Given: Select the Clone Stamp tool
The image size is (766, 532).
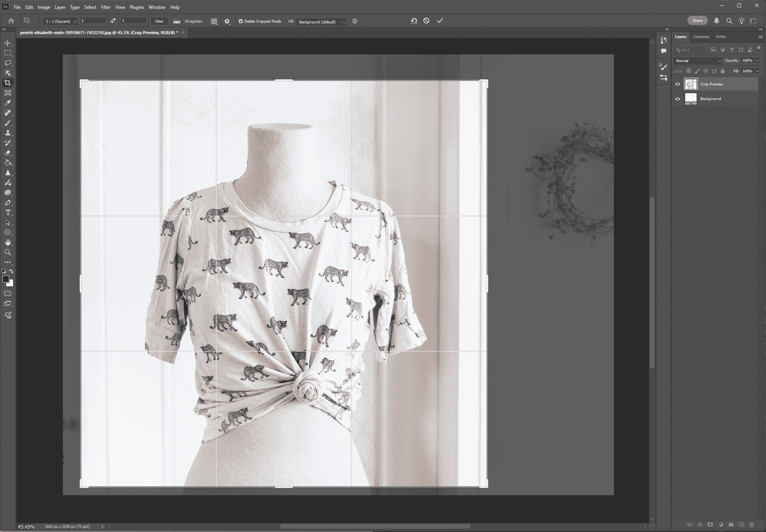Looking at the screenshot, I should tap(8, 133).
